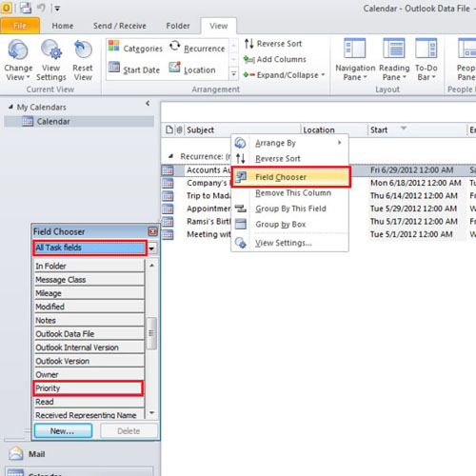Click the Reset View icon

pyautogui.click(x=83, y=50)
